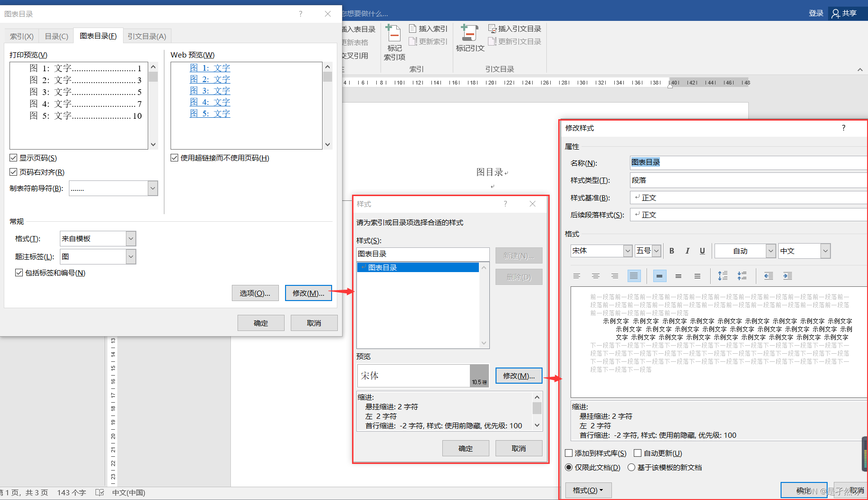Open help in 修改样式 dialog

(x=844, y=128)
